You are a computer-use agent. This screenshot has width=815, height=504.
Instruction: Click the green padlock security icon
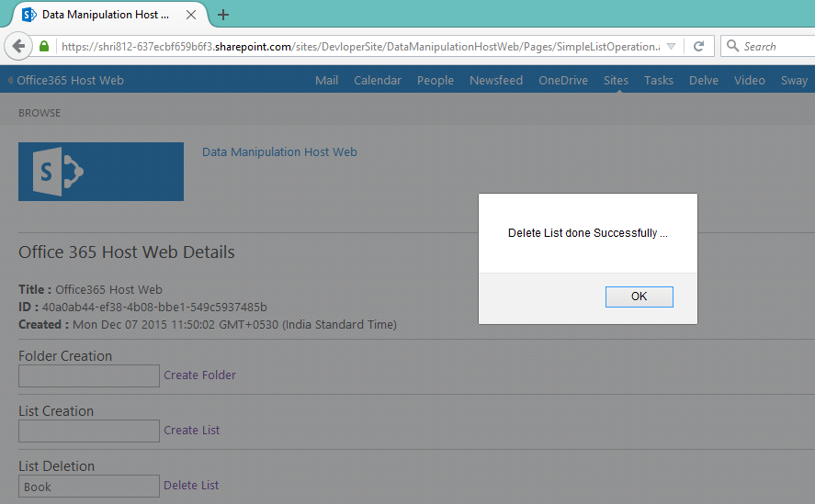(x=44, y=46)
